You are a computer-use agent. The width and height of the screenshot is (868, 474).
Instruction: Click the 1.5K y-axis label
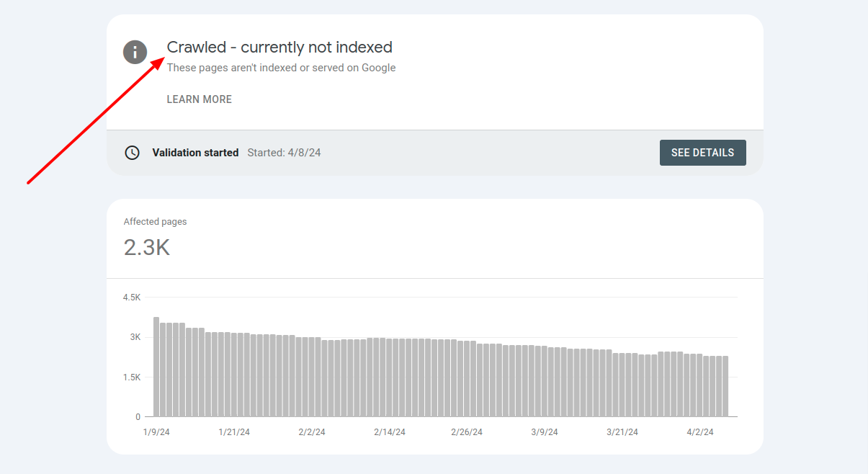tap(132, 377)
